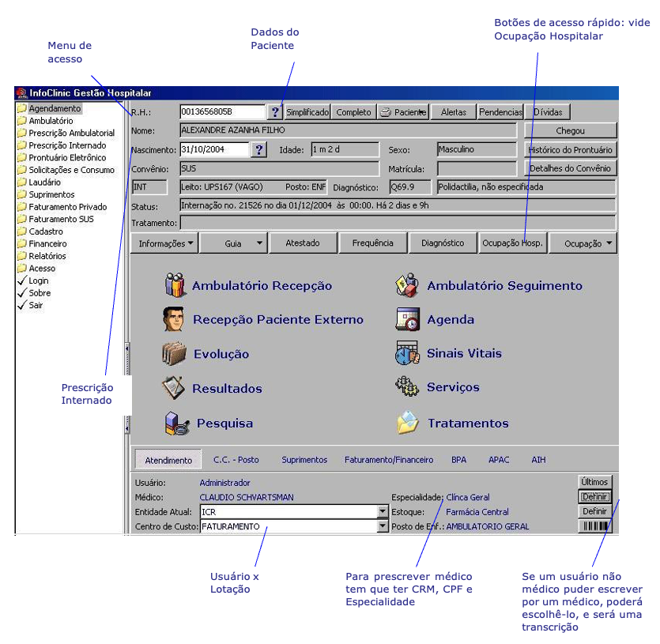Open the Centro de Custo combo box arrow
The image size is (660, 644).
[x=383, y=526]
